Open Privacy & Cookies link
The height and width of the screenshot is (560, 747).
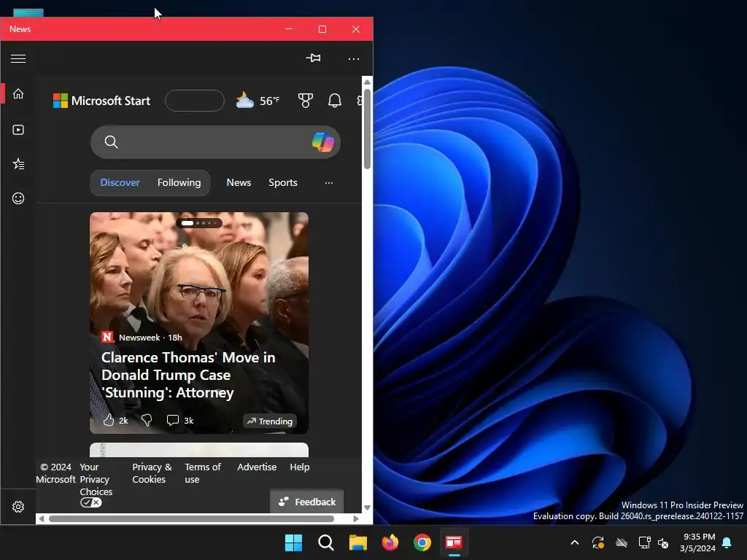point(152,472)
